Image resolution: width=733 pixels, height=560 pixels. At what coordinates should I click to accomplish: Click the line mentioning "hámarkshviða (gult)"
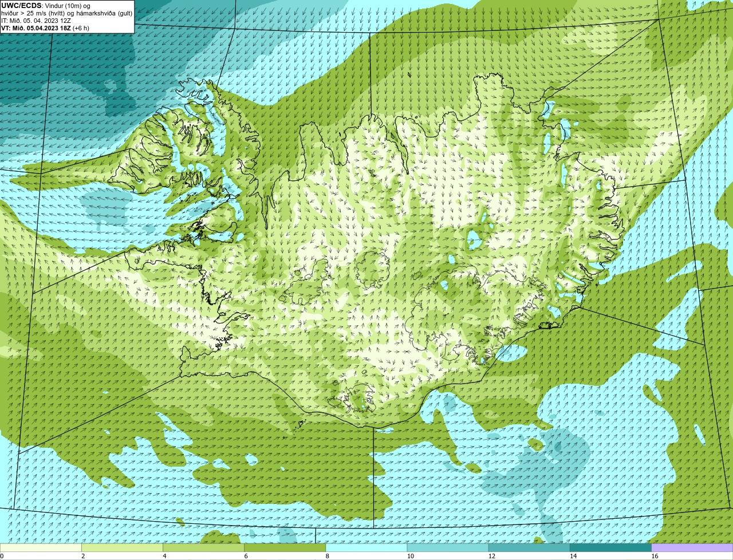pyautogui.click(x=66, y=13)
